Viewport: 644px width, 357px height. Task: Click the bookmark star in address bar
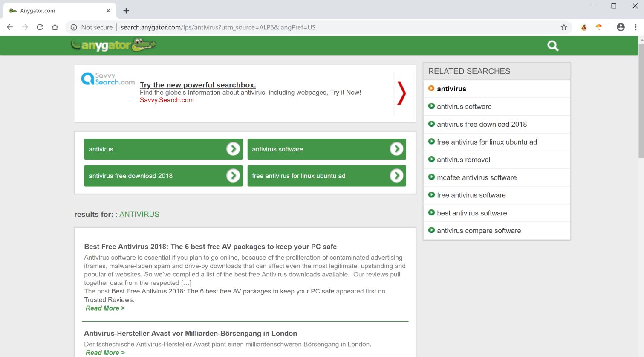pyautogui.click(x=564, y=27)
